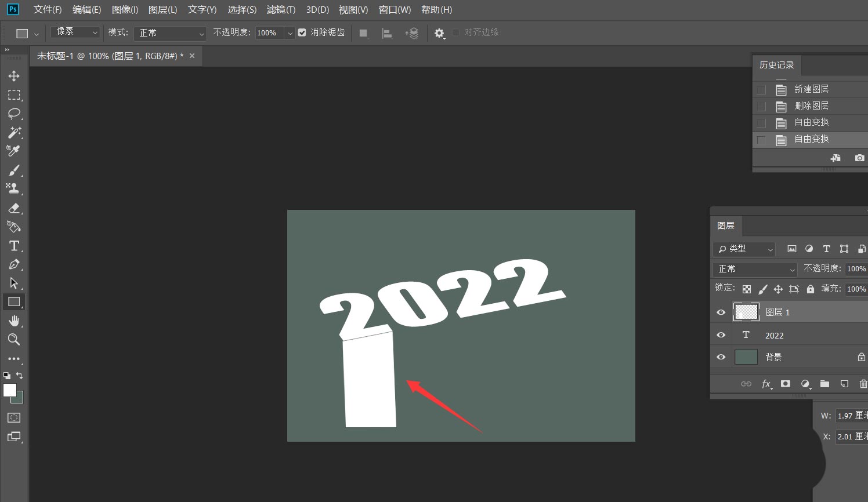Hide the 背景 layer
The image size is (868, 502).
[721, 357]
